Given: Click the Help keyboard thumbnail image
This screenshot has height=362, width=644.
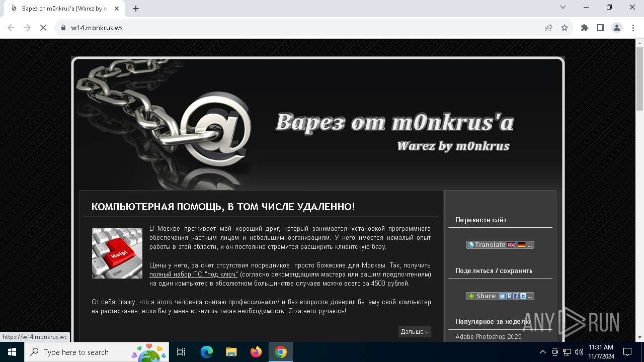Looking at the screenshot, I should [x=117, y=253].
